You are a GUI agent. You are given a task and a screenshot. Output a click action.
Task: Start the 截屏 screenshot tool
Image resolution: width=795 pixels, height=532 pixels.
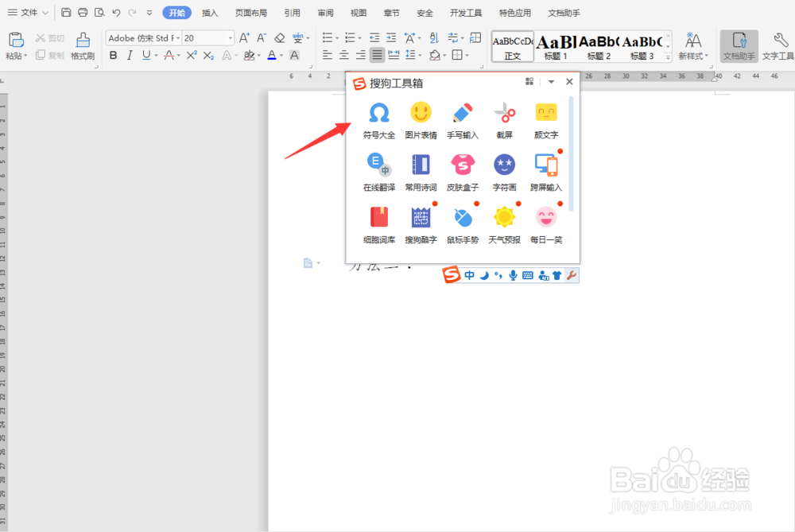pos(505,120)
